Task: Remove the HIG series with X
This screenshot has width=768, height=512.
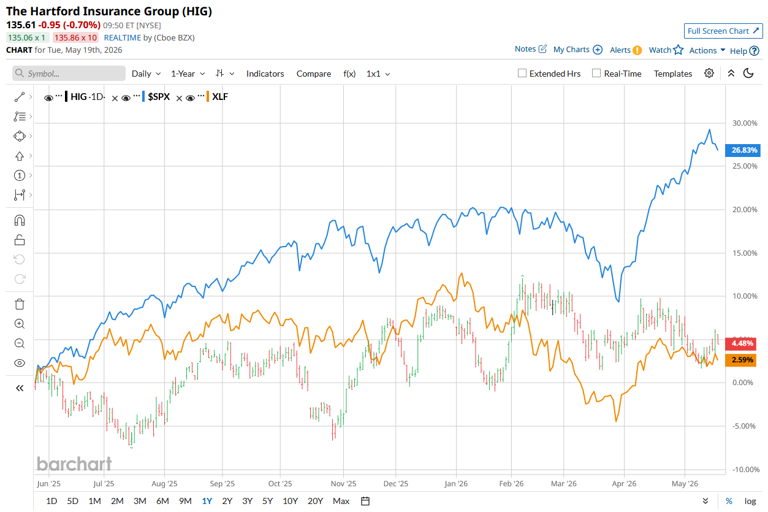Action: coord(115,98)
